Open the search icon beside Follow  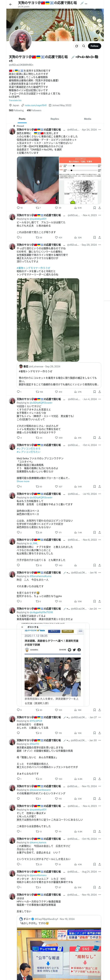pos(83,46)
